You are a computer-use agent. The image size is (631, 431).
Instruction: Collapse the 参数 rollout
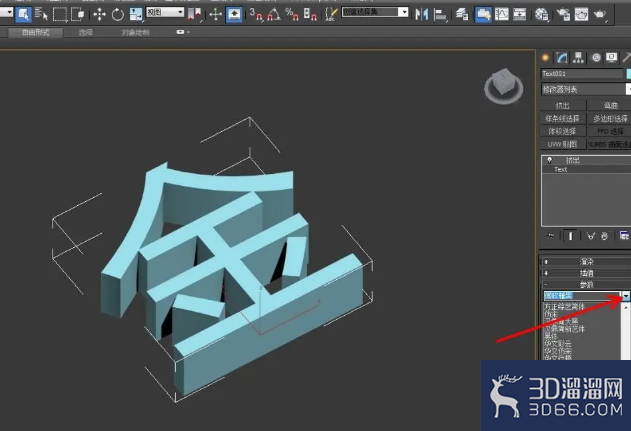pyautogui.click(x=586, y=285)
